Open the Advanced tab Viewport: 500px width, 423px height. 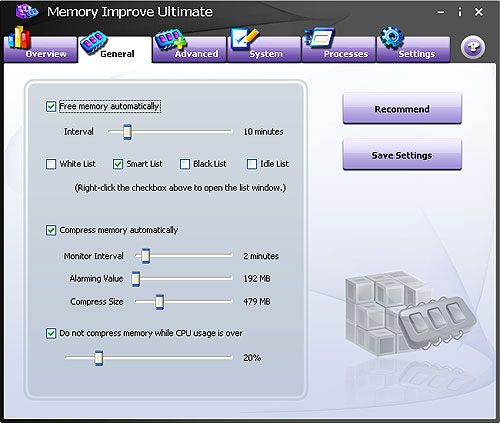pyautogui.click(x=190, y=50)
